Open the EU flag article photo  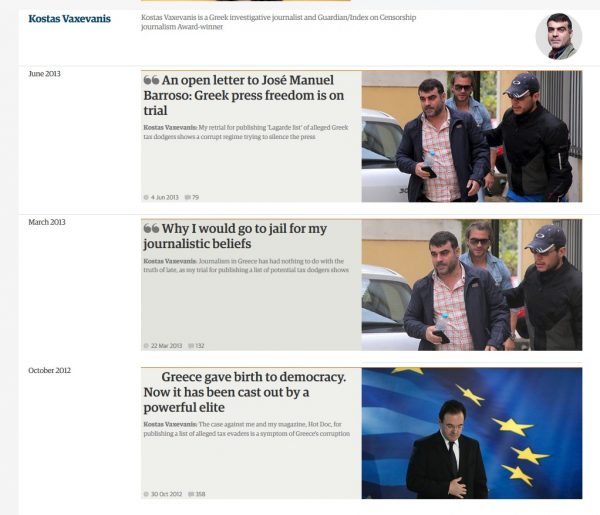coord(472,433)
